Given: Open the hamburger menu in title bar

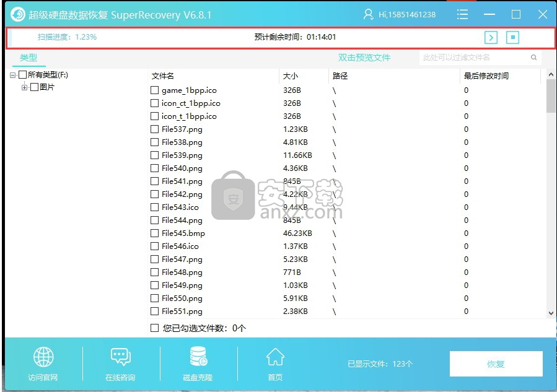Looking at the screenshot, I should click(462, 14).
